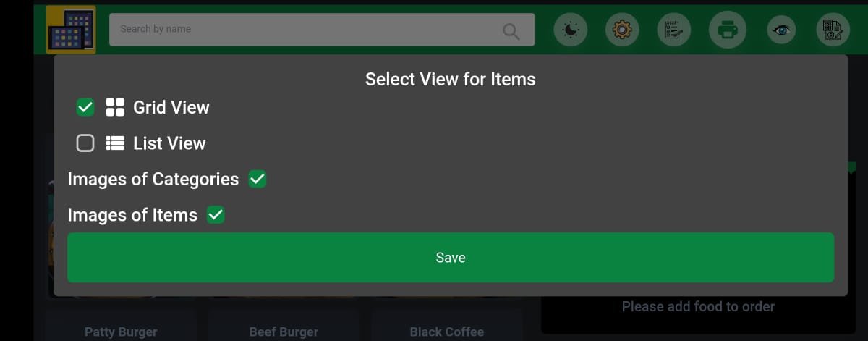Disable Images of Items checkbox

click(216, 215)
